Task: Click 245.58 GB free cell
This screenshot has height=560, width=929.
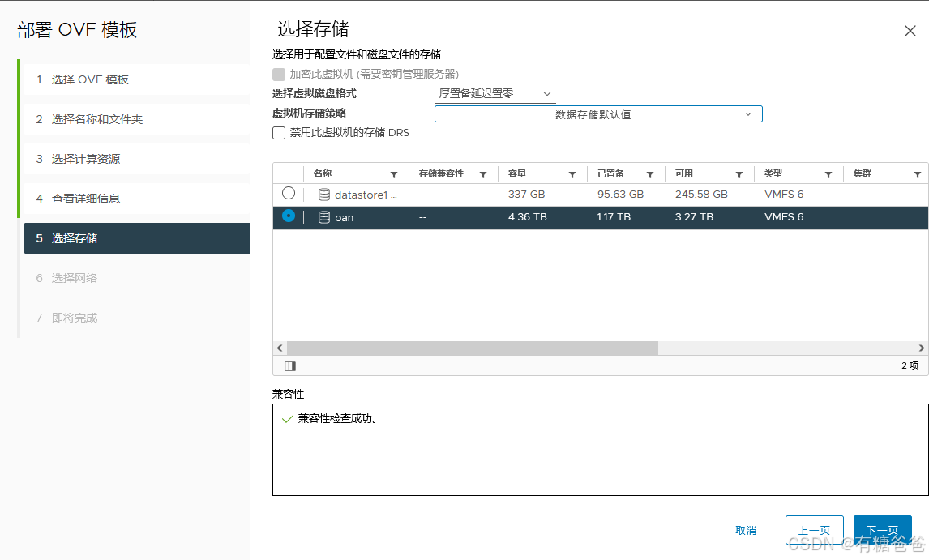Action: pos(701,195)
